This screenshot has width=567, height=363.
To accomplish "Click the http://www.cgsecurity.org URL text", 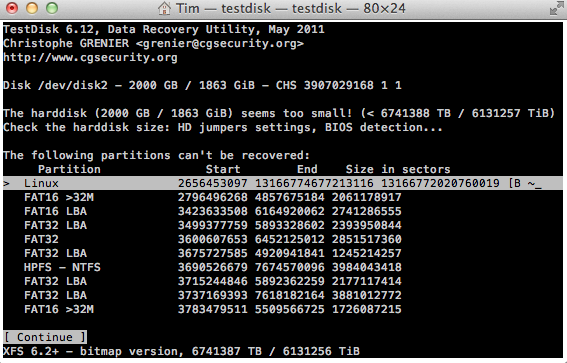I will [90, 57].
